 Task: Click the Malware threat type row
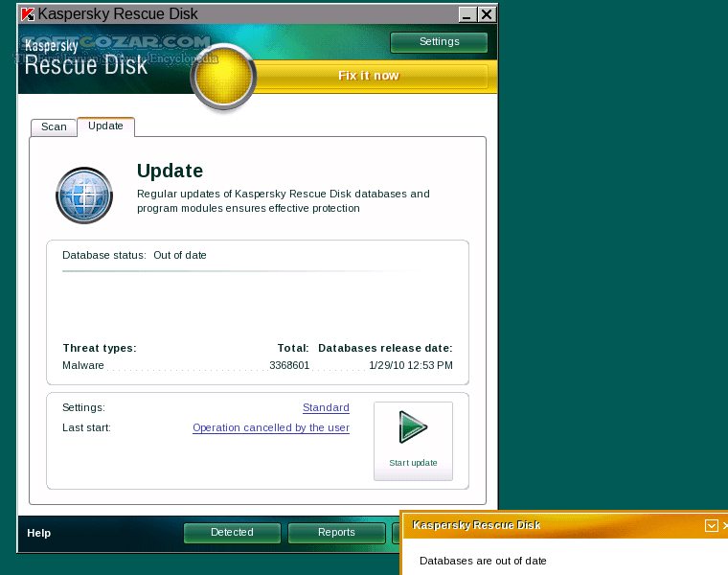coord(258,365)
